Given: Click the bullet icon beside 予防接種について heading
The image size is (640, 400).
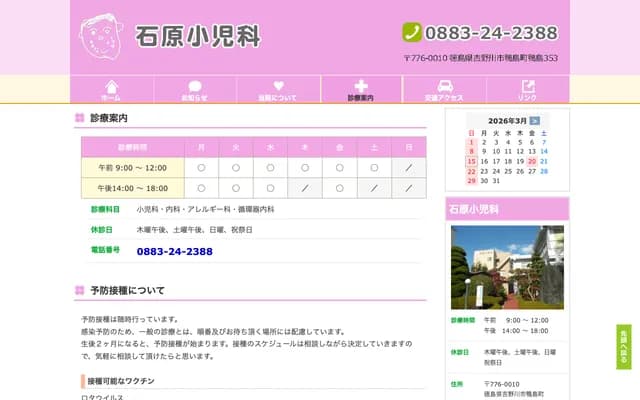Looking at the screenshot, I should (80, 290).
